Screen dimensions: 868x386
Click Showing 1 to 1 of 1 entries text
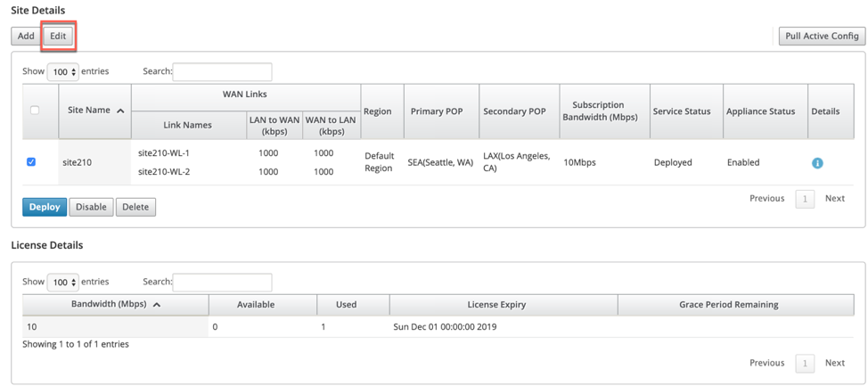pyautogui.click(x=76, y=344)
